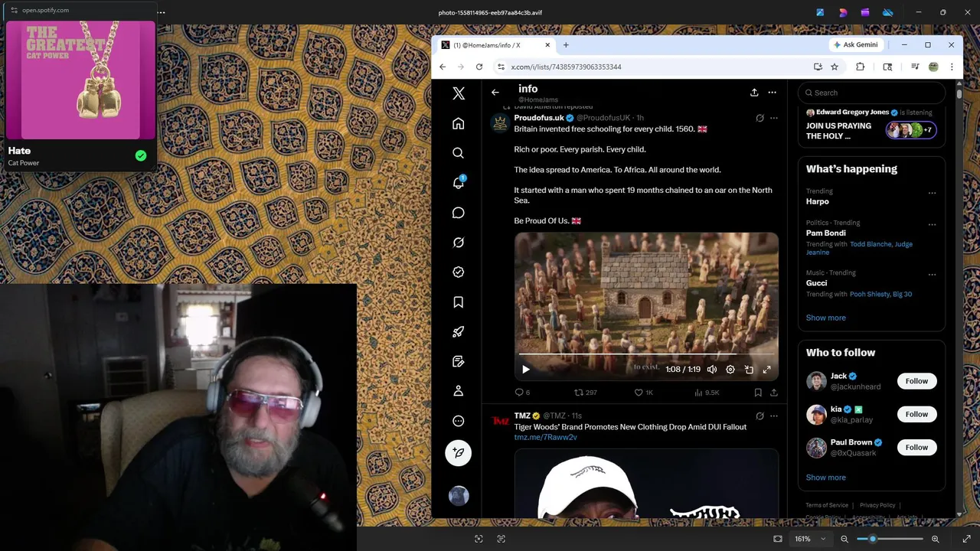Screen dimensions: 980x551
Task: Open video settings gear
Action: pos(730,370)
